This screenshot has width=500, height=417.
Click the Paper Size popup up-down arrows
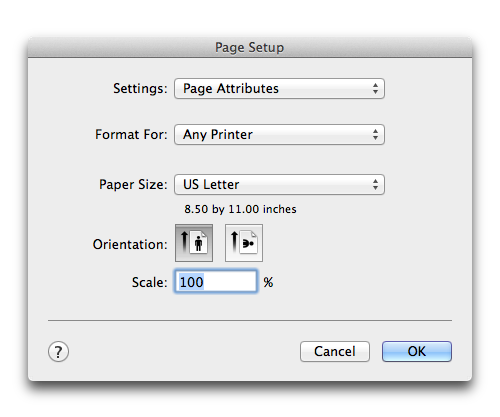[375, 185]
